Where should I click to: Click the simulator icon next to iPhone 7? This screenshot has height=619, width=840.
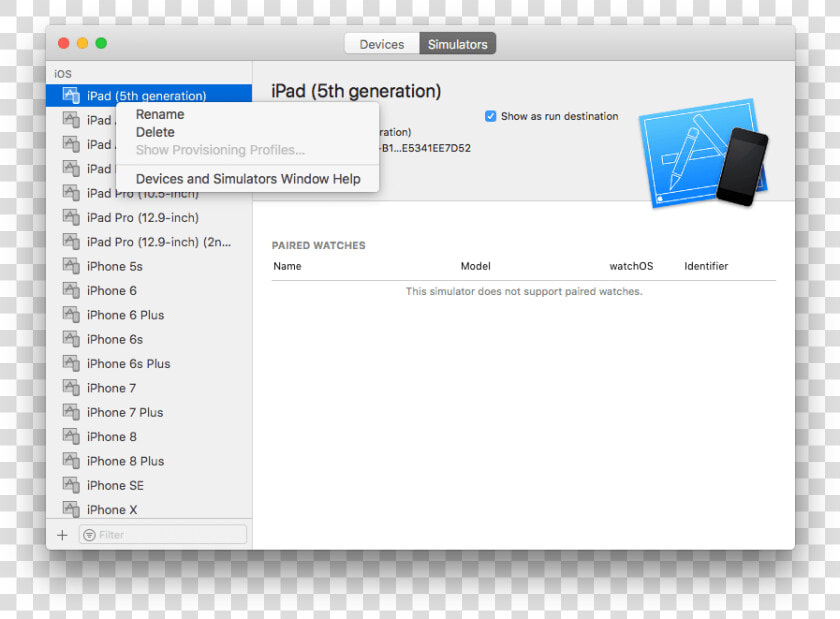71,387
